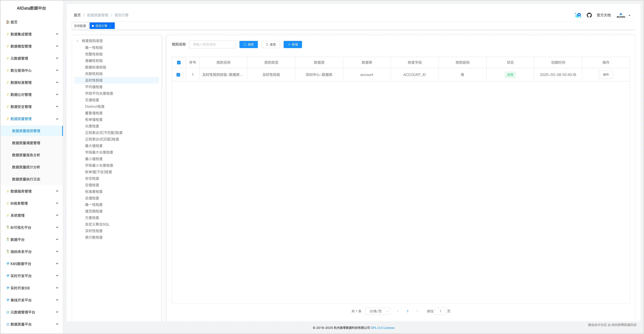Collapse the 核查规则类型 tree node

tap(78, 41)
